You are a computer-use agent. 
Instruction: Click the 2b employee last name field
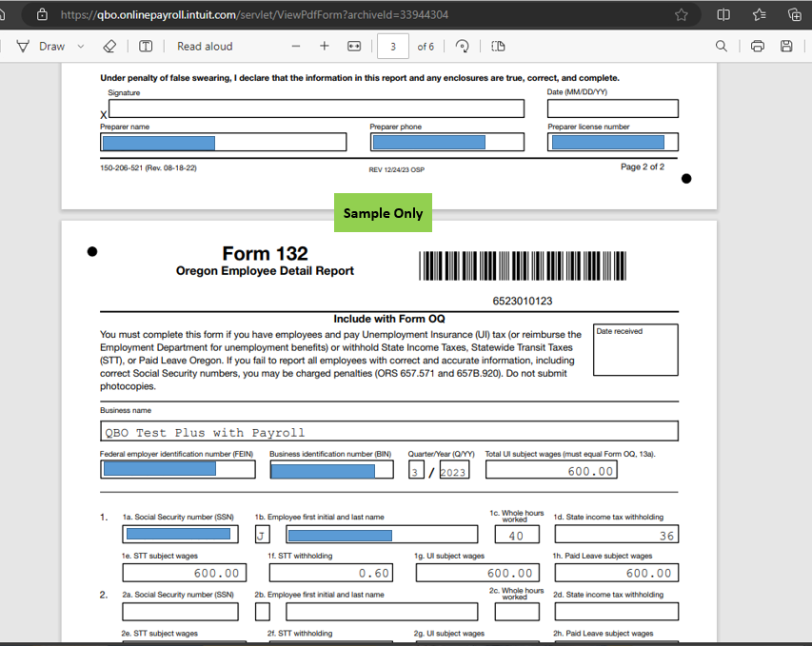click(382, 612)
